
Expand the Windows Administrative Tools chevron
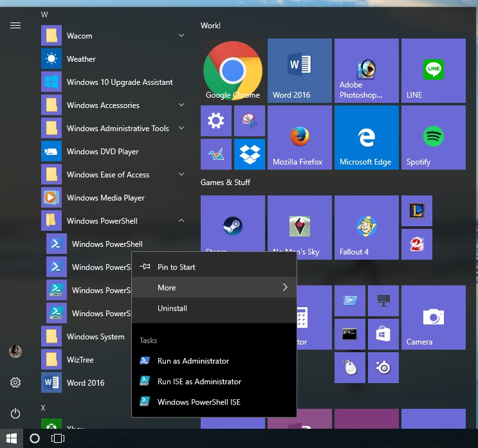point(181,128)
